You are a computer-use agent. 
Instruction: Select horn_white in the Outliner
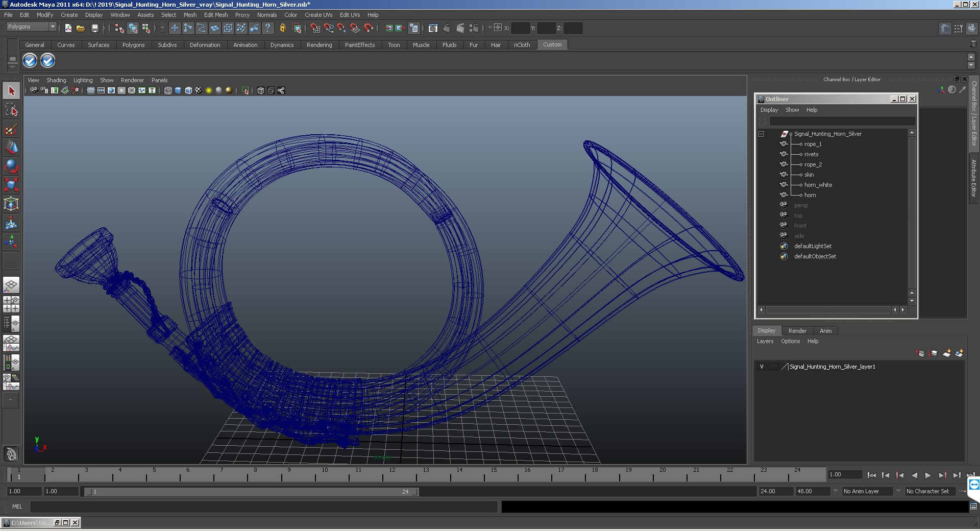tap(818, 185)
